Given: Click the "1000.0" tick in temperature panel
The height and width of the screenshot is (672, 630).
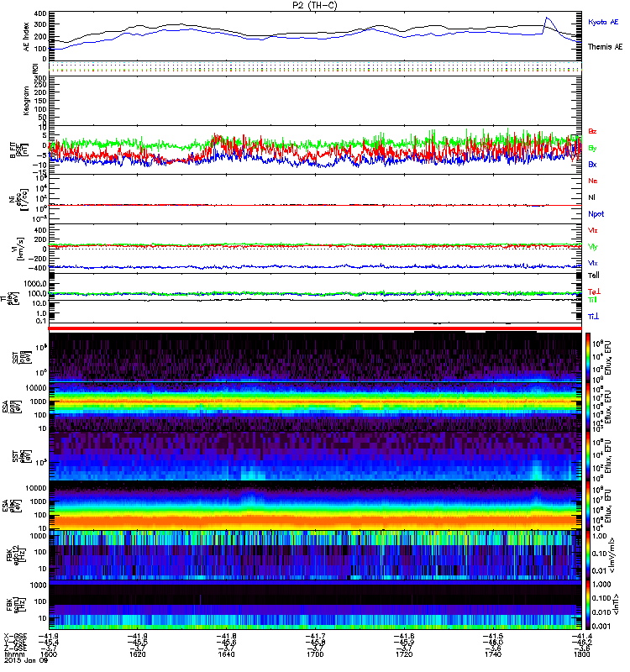Looking at the screenshot, I should click(35, 284).
